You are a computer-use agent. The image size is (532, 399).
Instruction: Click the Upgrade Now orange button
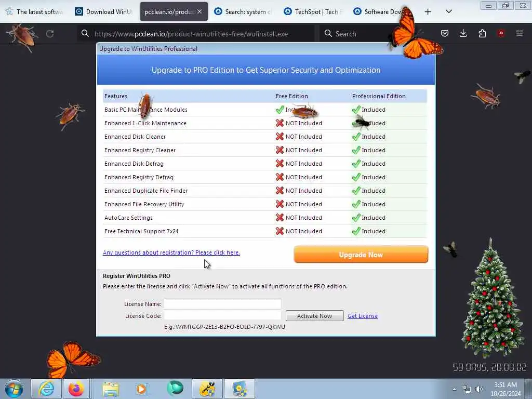[361, 255]
